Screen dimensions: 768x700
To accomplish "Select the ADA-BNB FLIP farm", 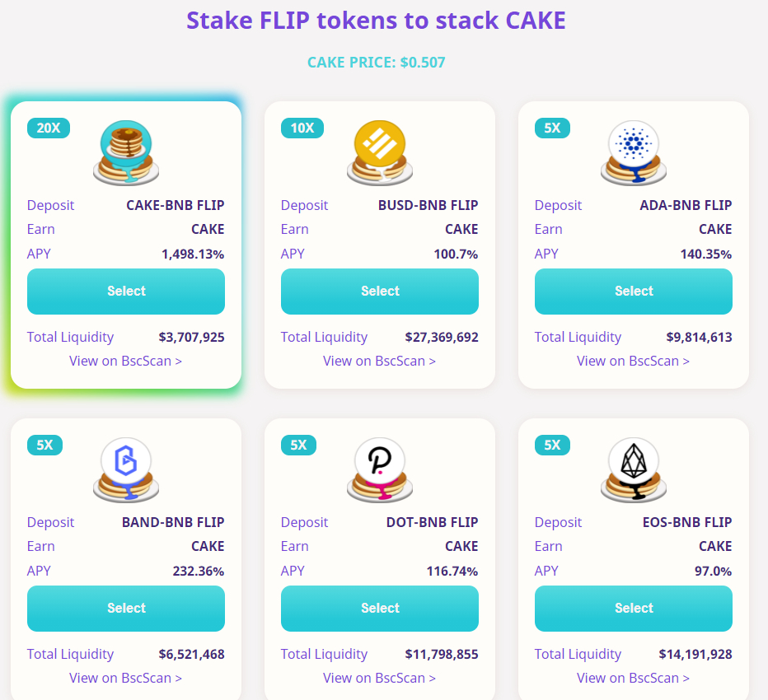I will click(x=634, y=292).
